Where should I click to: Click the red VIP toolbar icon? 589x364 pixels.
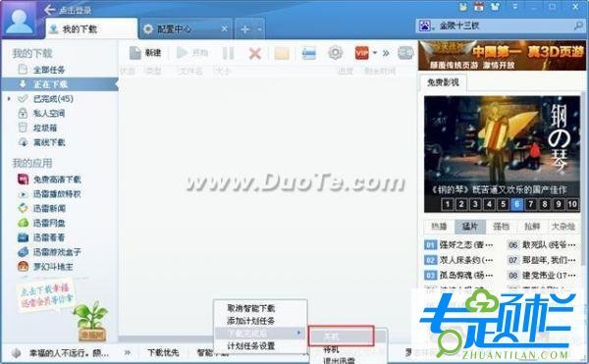[x=361, y=53]
